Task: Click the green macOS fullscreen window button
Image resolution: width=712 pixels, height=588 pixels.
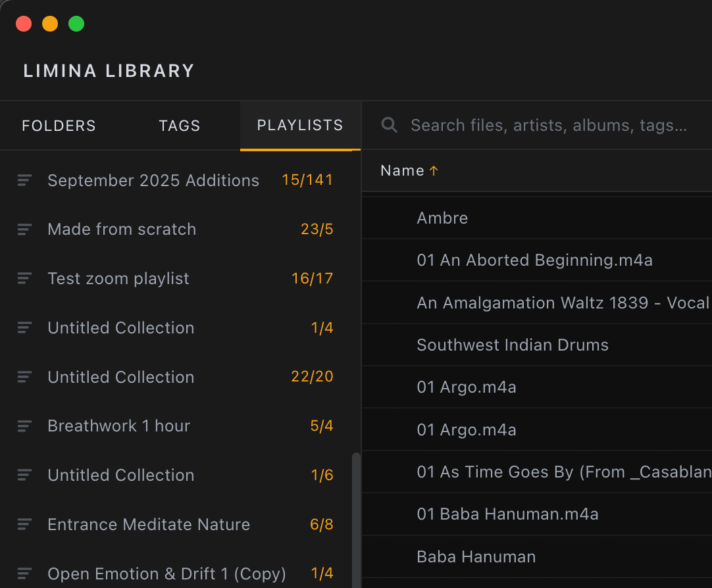Action: pyautogui.click(x=76, y=24)
